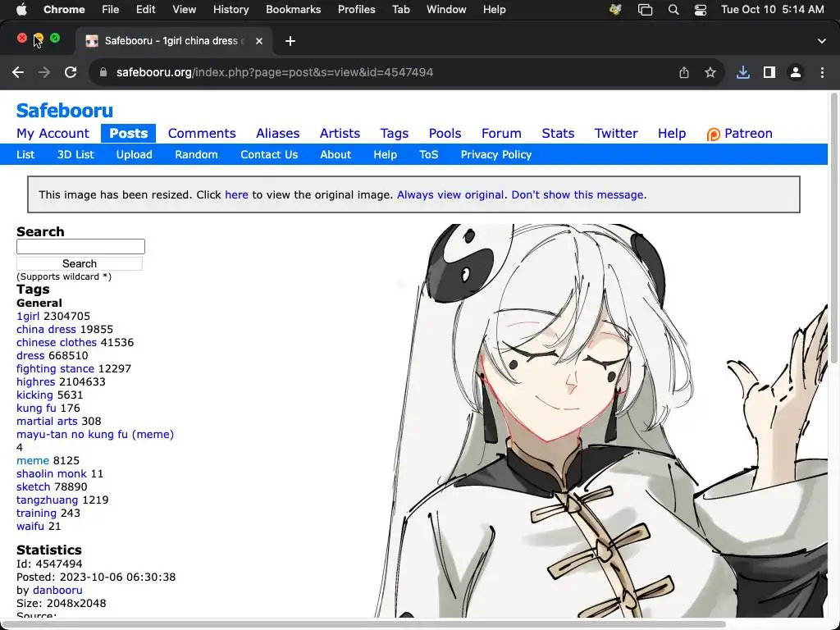Image resolution: width=840 pixels, height=630 pixels.
Task: Select the Posts navigation tab
Action: coord(129,134)
